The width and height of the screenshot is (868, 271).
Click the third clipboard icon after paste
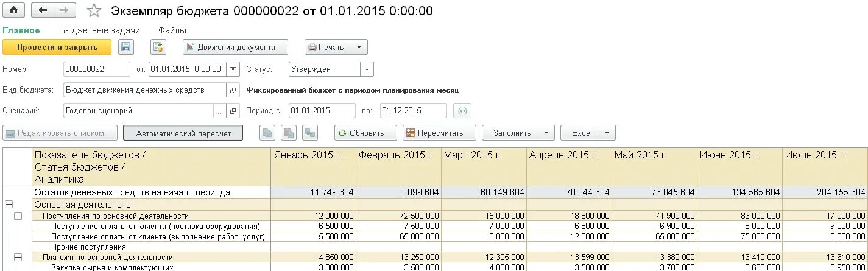point(311,133)
